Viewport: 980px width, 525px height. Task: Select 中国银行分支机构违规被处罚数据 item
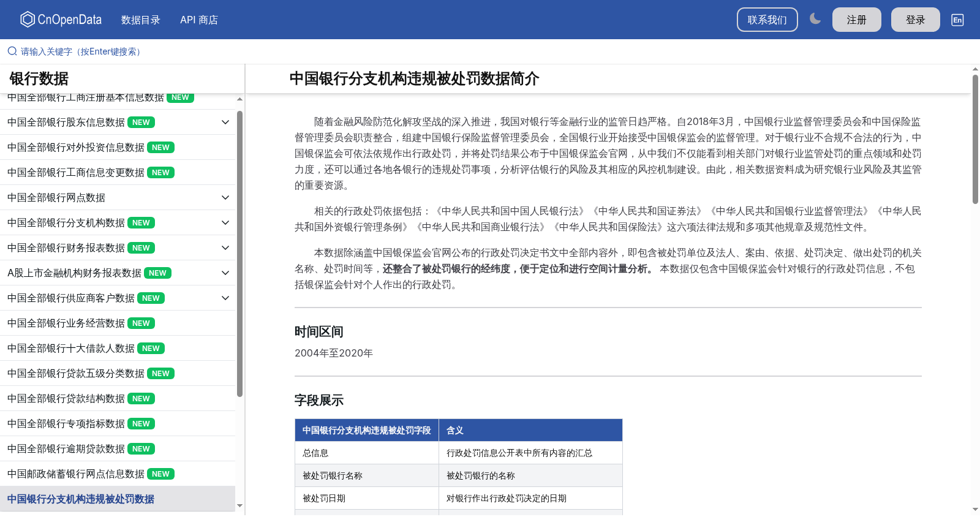point(118,499)
